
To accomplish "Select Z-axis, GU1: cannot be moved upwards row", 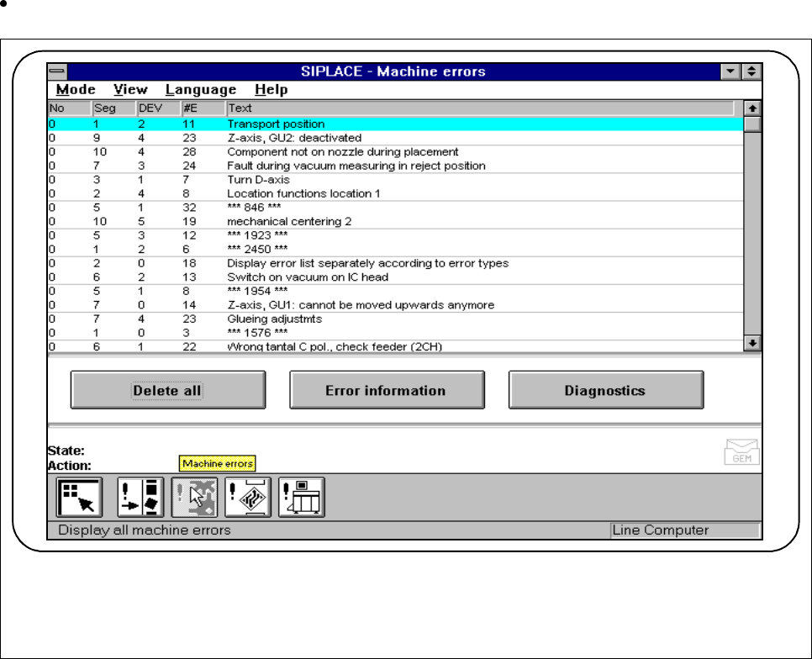I will (396, 305).
